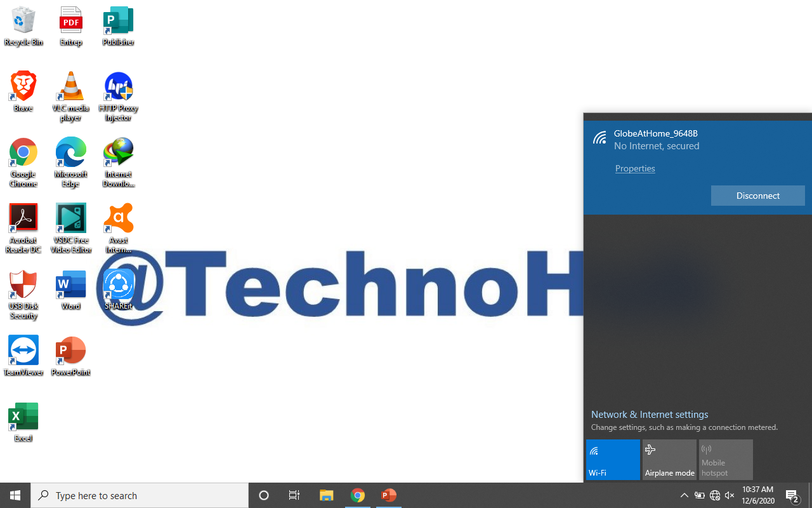Launch Microsoft Edge desktop shortcut
The width and height of the screenshot is (812, 508).
tap(70, 162)
